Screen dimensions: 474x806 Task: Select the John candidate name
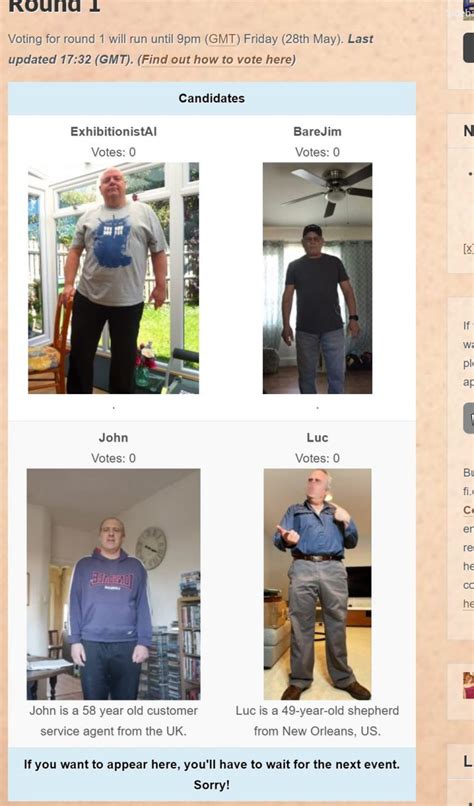[x=113, y=438]
